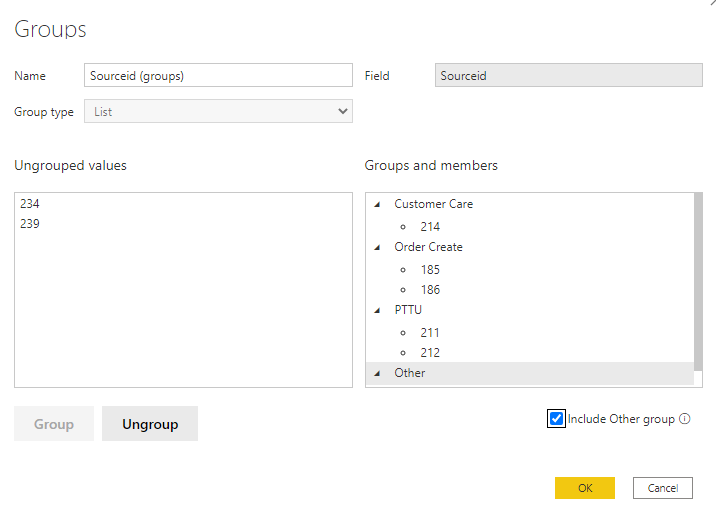This screenshot has height=516, width=716.
Task: Collapse the Other group arrow
Action: (377, 374)
